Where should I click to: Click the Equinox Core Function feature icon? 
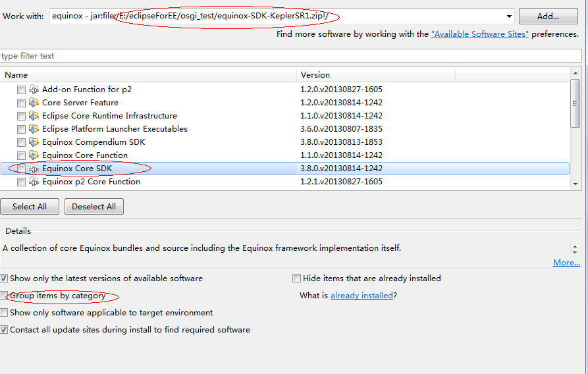point(34,155)
